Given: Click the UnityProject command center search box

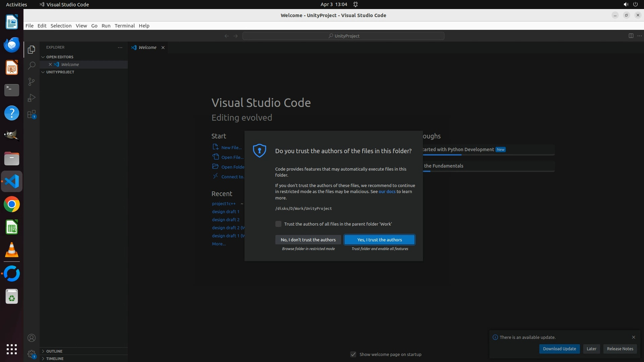Looking at the screenshot, I should tap(343, 36).
